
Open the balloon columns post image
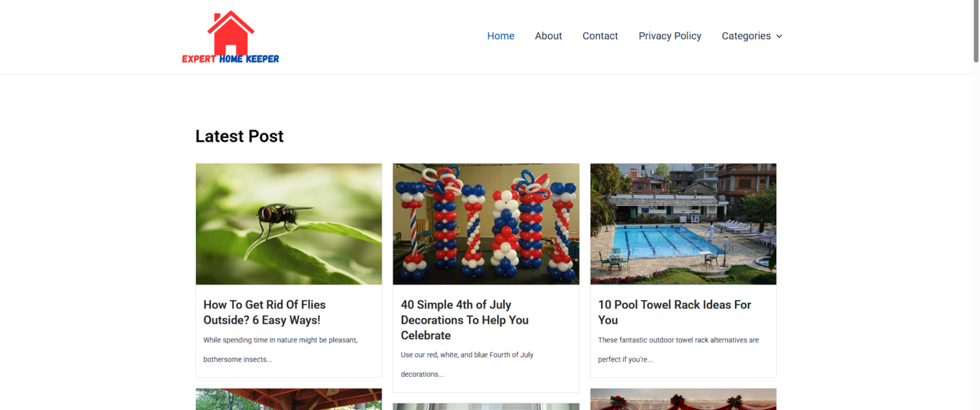(486, 224)
